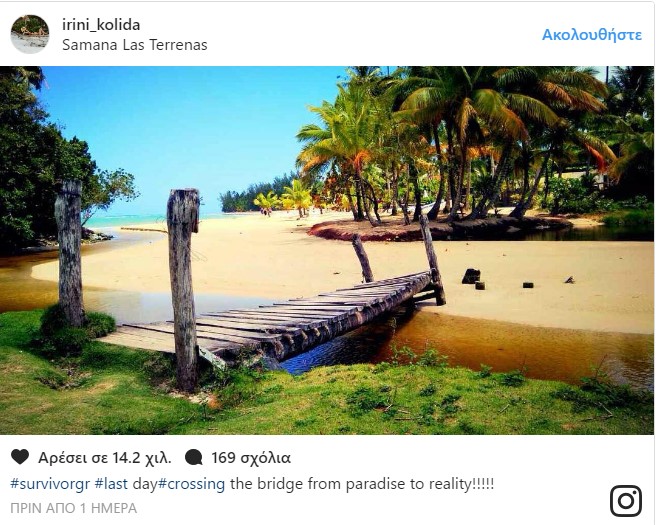Open comments via the speech bubble icon
The width and height of the screenshot is (659, 525).
[x=194, y=457]
